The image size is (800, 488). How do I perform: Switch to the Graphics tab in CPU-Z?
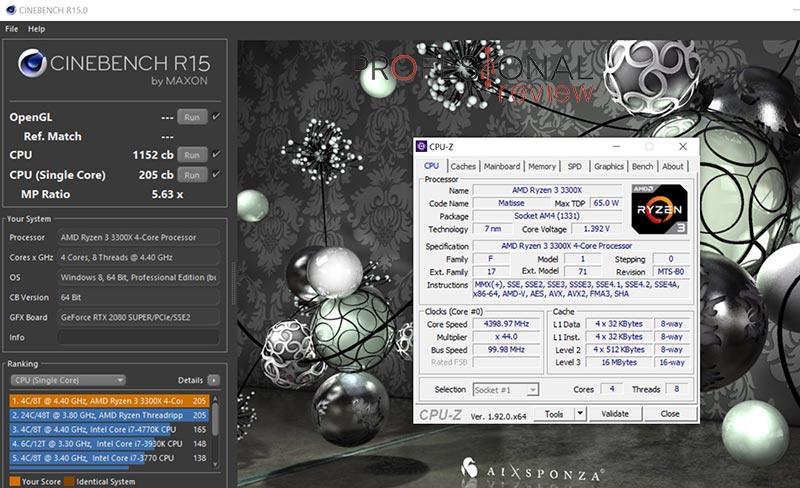(x=609, y=166)
